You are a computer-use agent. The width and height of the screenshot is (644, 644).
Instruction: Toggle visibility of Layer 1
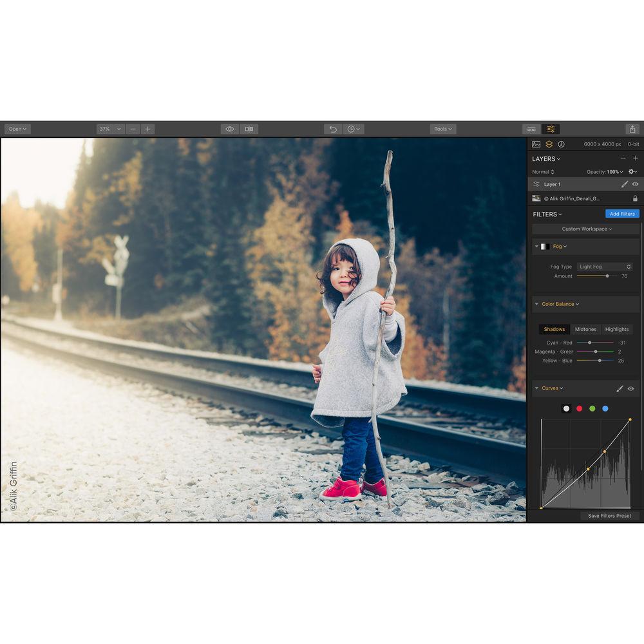(636, 184)
